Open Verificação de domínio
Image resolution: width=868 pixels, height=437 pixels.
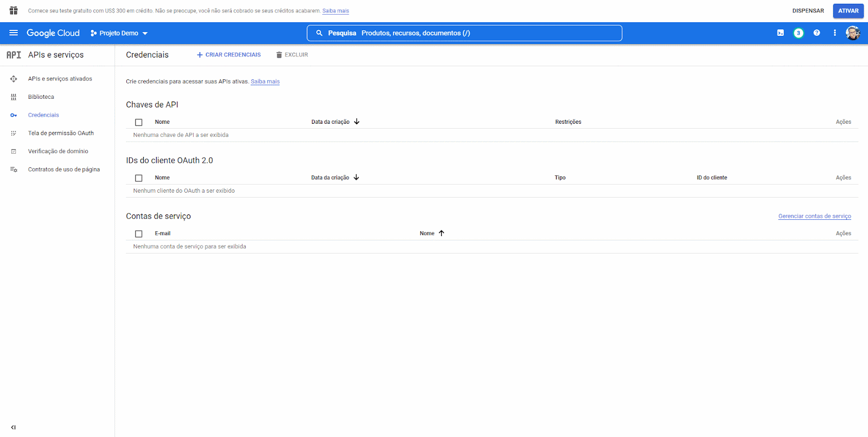(58, 151)
